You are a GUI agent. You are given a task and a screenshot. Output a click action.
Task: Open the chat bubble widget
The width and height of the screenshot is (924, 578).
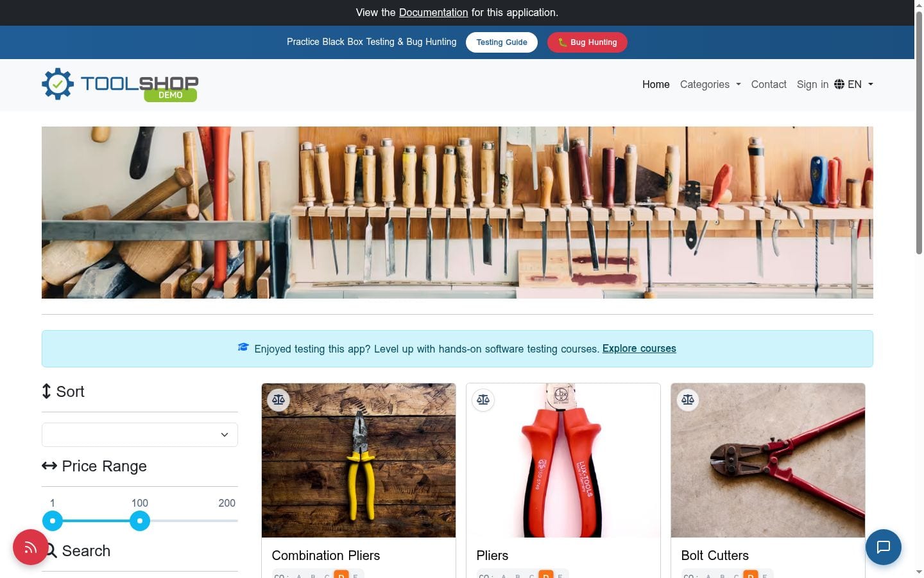pyautogui.click(x=884, y=547)
